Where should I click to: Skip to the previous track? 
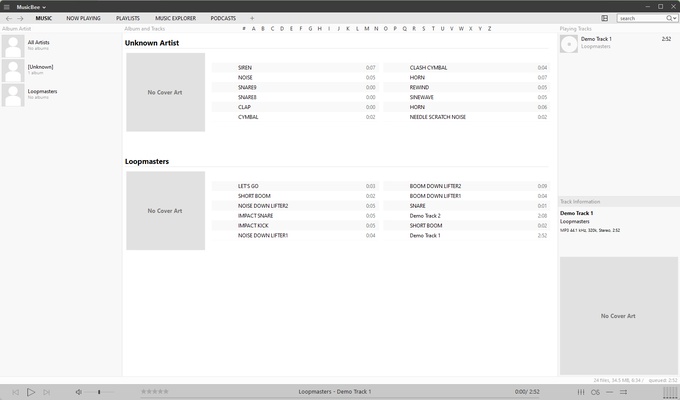pyautogui.click(x=15, y=392)
